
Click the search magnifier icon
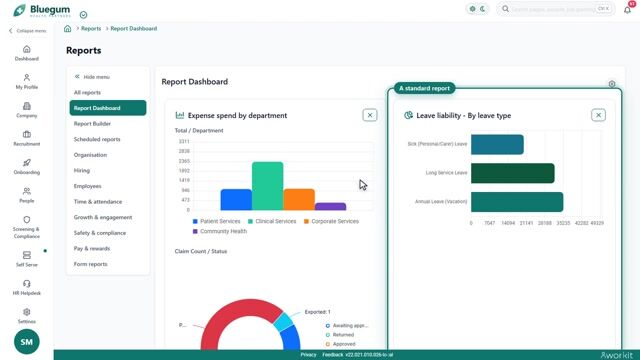pyautogui.click(x=505, y=9)
